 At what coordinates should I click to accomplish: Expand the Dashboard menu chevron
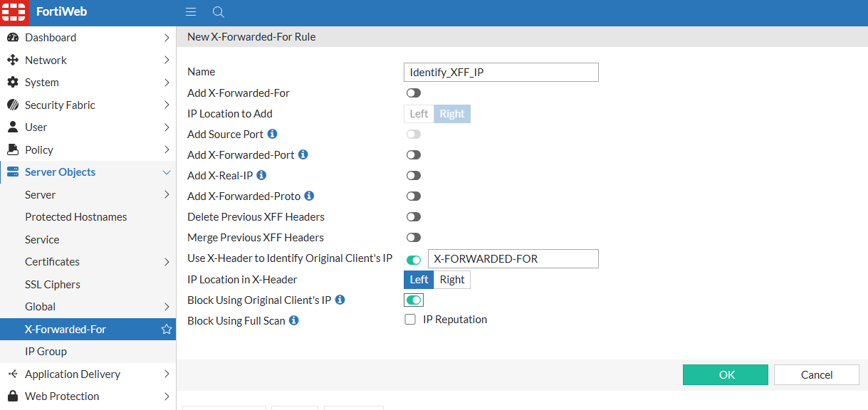[x=167, y=38]
